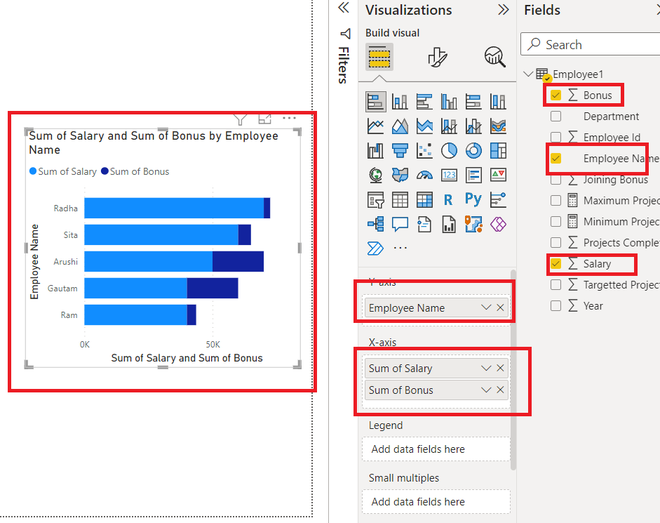Viewport: 660px width, 523px height.
Task: Select the Stacked bar chart visual
Action: (375, 101)
